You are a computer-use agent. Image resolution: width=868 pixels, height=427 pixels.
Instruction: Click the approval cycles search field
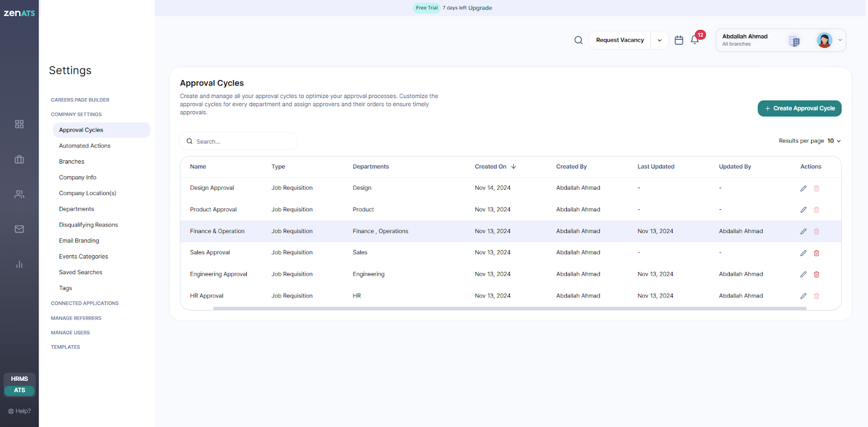point(239,141)
